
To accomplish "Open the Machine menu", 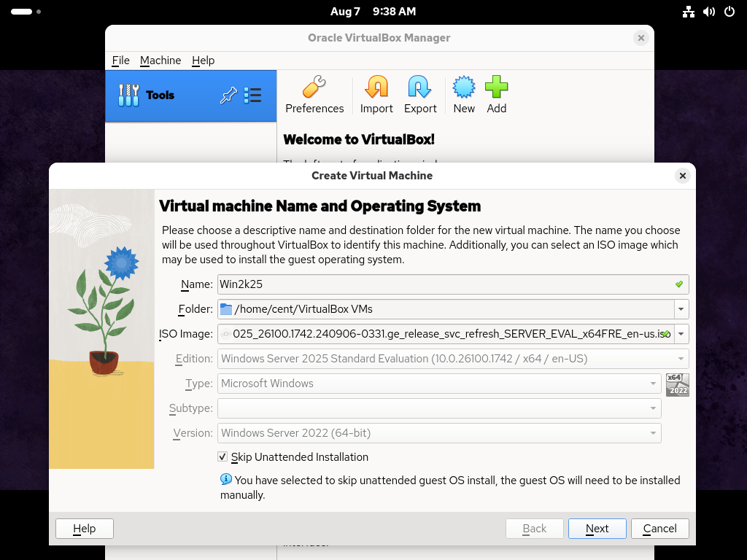I will (160, 61).
